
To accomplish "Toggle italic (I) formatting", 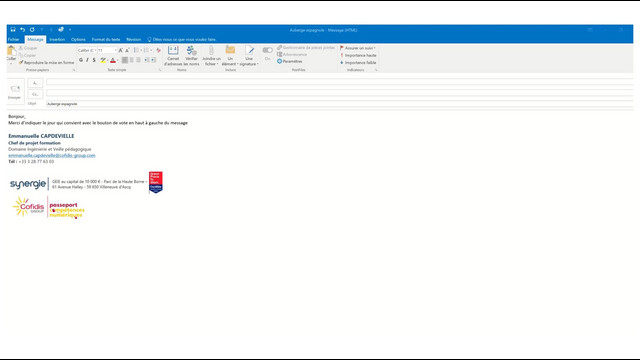I will coord(87,60).
